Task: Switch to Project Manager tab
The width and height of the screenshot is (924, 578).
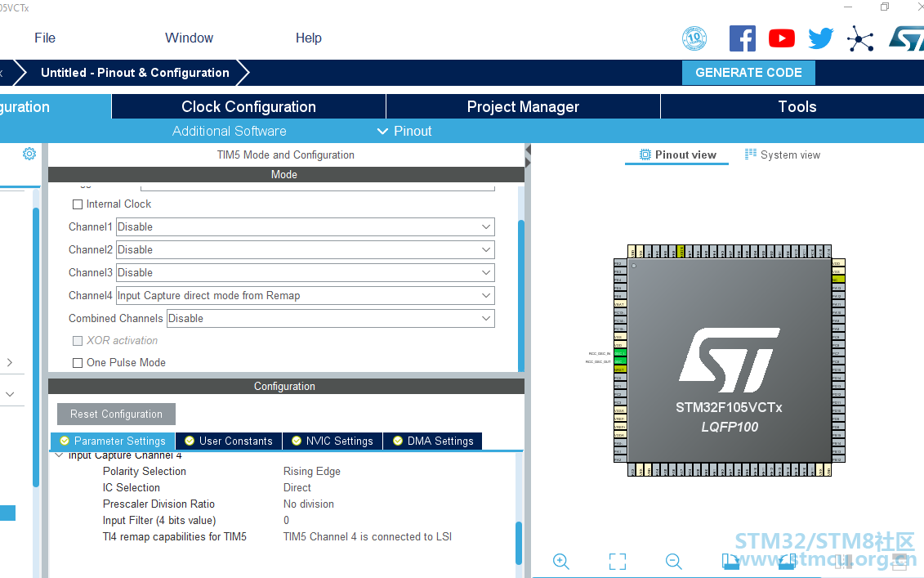Action: [x=524, y=107]
